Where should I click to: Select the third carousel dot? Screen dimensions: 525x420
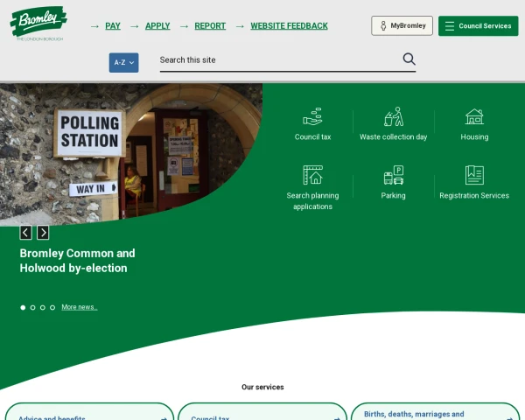(x=43, y=307)
